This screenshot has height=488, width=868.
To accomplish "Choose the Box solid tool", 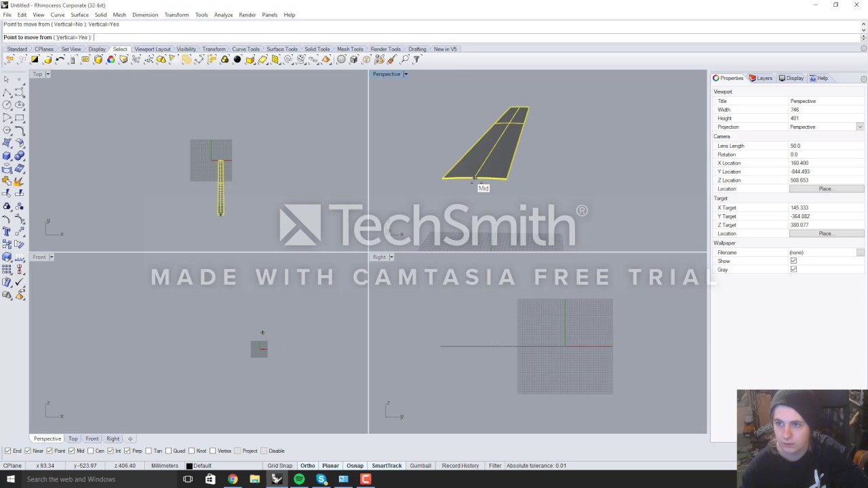I will (7, 156).
